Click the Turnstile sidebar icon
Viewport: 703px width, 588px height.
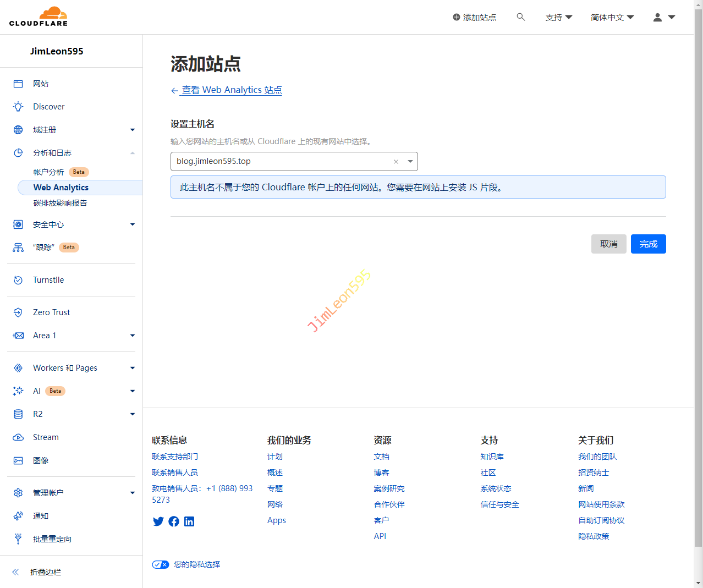tap(18, 280)
